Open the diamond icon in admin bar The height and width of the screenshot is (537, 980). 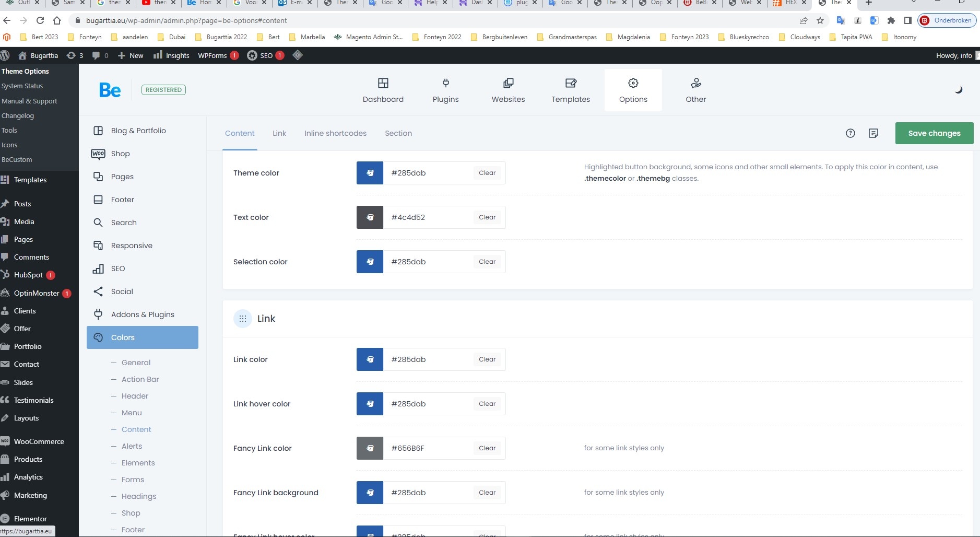tap(298, 55)
